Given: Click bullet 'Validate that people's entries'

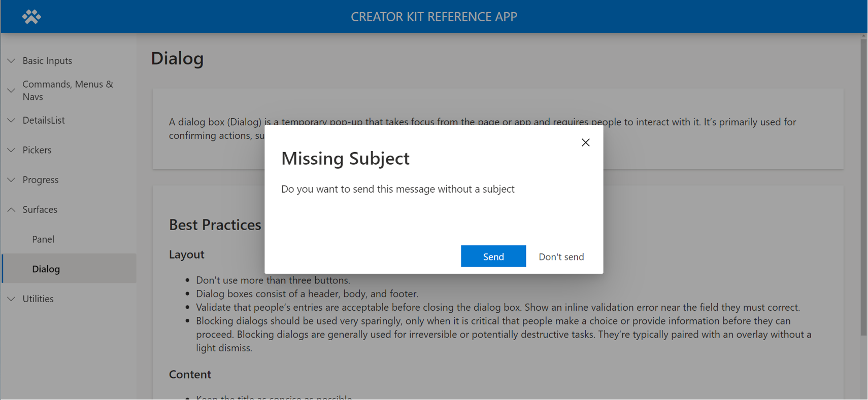Looking at the screenshot, I should point(498,307).
